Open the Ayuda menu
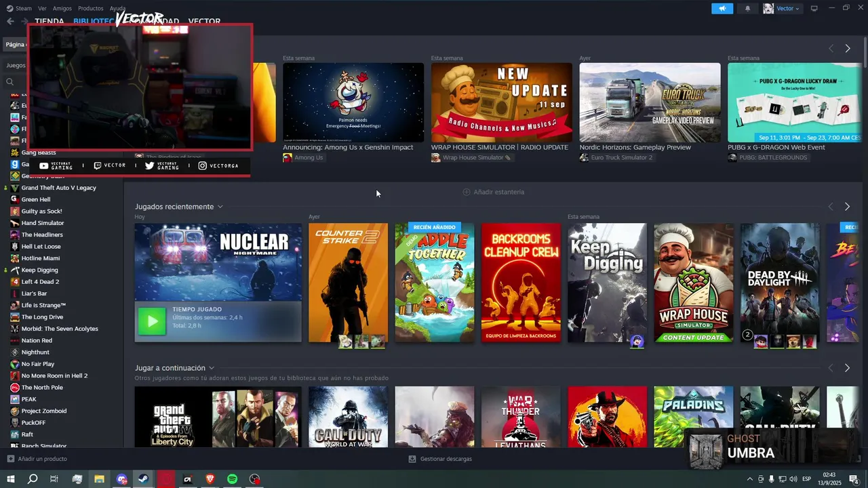The width and height of the screenshot is (868, 488). pyautogui.click(x=117, y=8)
